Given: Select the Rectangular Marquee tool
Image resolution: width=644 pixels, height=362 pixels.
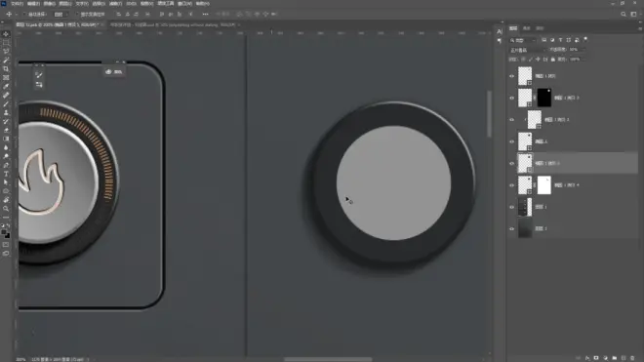Looking at the screenshot, I should click(6, 43).
